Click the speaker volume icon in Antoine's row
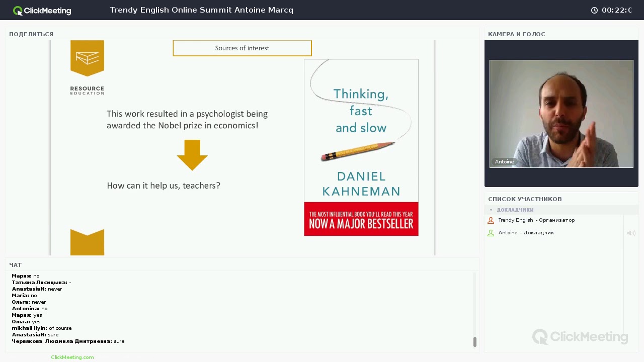The width and height of the screenshot is (644, 362). tap(631, 233)
